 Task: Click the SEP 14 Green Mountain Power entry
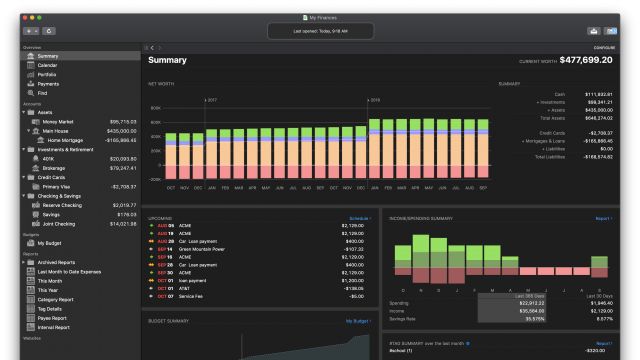[257, 249]
